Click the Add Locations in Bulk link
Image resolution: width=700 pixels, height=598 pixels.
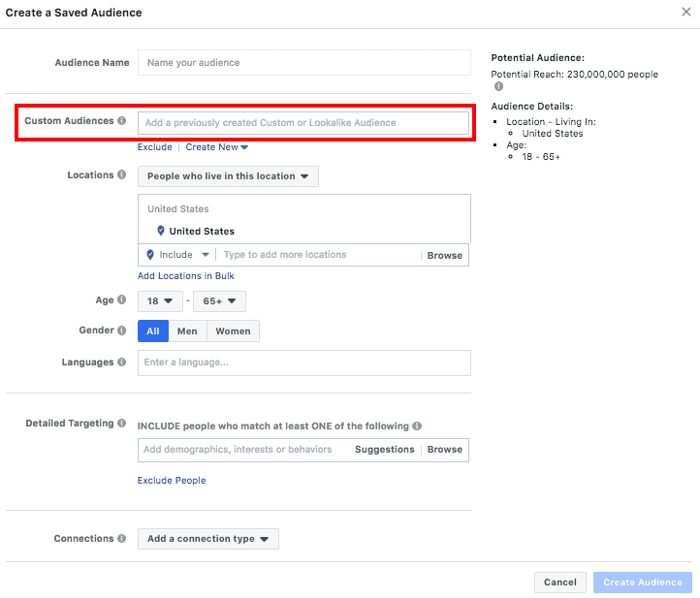(x=186, y=276)
